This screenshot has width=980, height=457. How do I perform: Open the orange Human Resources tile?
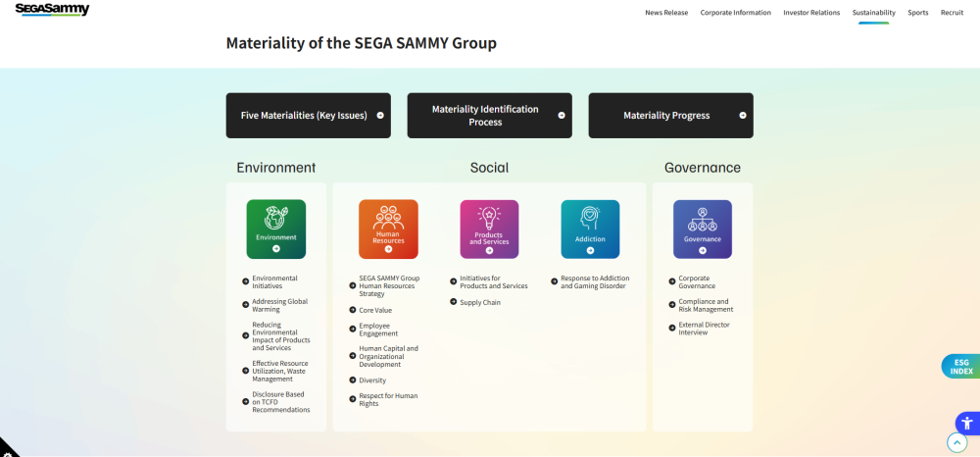coord(388,228)
